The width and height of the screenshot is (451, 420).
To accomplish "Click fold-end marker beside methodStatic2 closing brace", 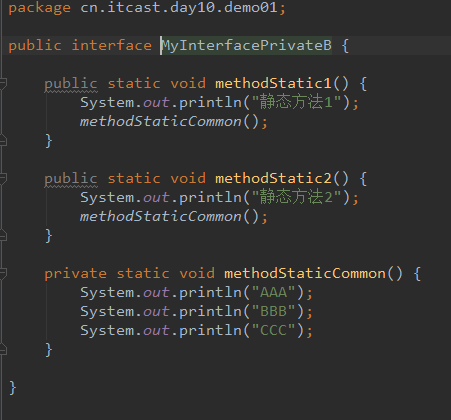I will click(3, 236).
